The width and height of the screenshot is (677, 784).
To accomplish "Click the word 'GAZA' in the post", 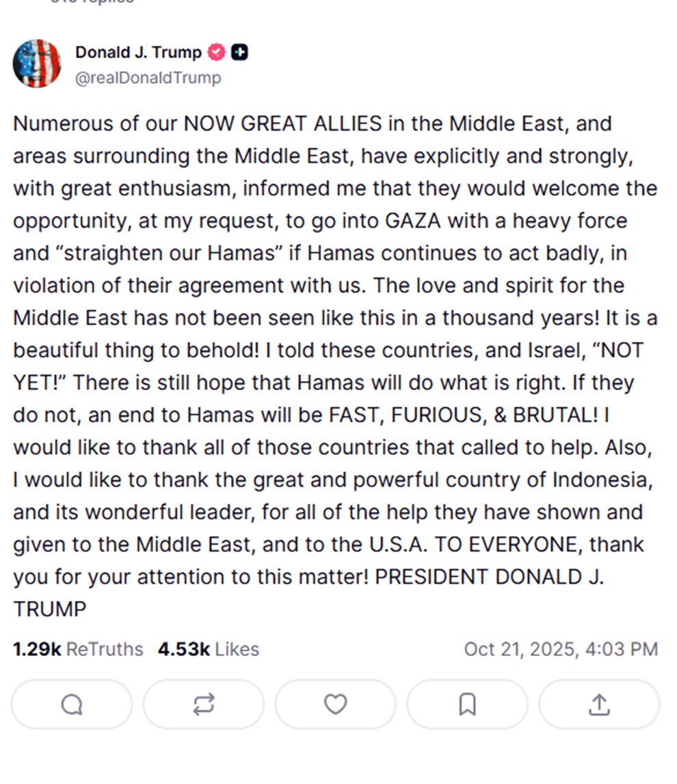I will [x=412, y=221].
